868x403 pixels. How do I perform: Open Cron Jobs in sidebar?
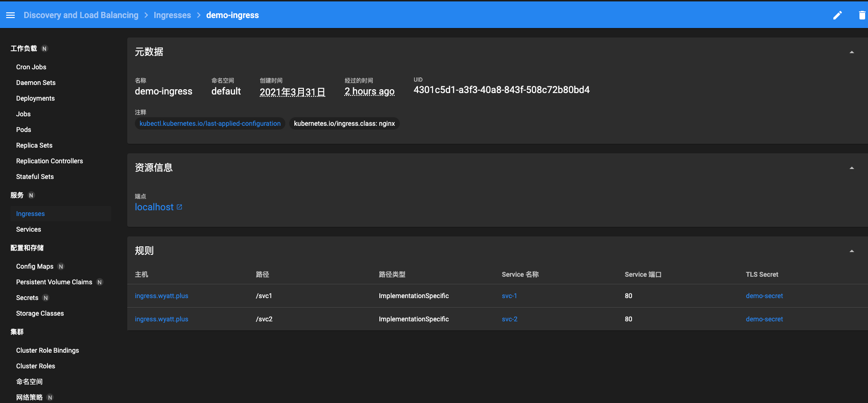[x=31, y=67]
